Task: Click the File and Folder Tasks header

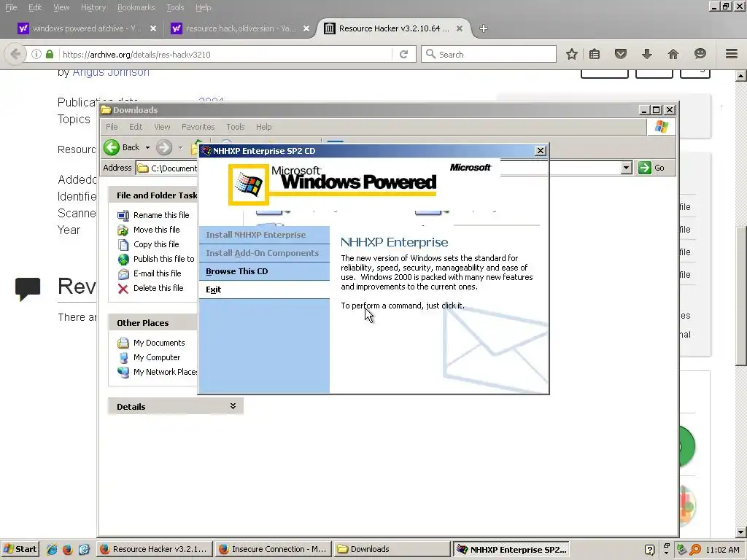Action: point(153,195)
